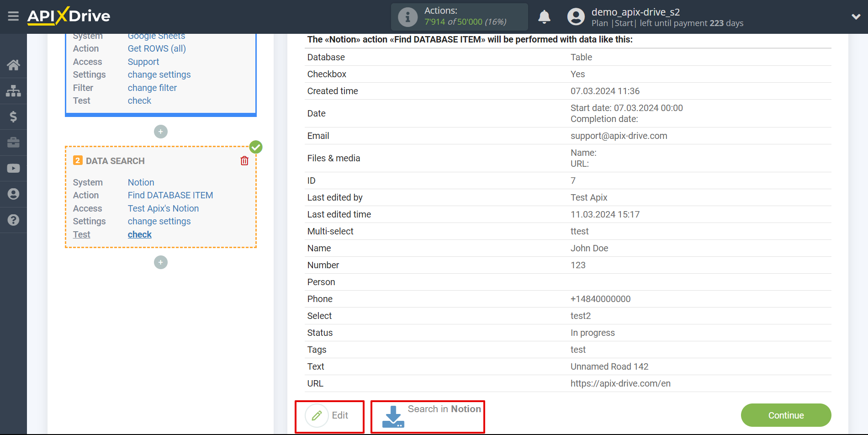Open Find DATABASE ITEM action link

click(x=170, y=195)
